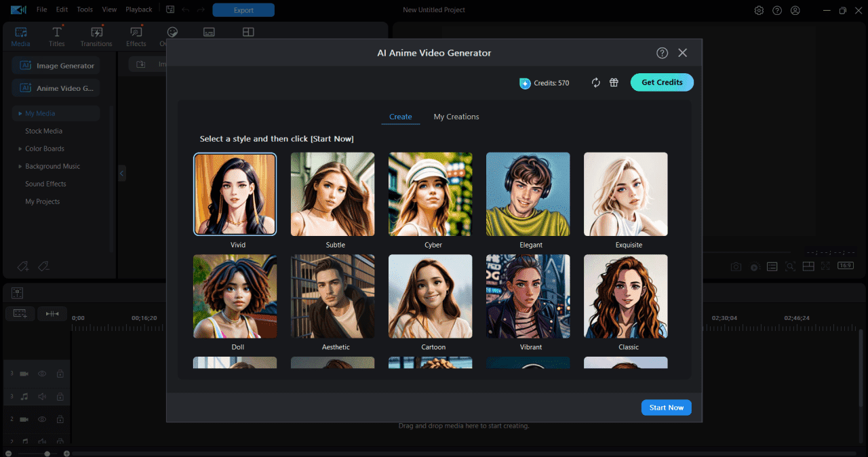Toggle lock on video track 3

[60, 374]
